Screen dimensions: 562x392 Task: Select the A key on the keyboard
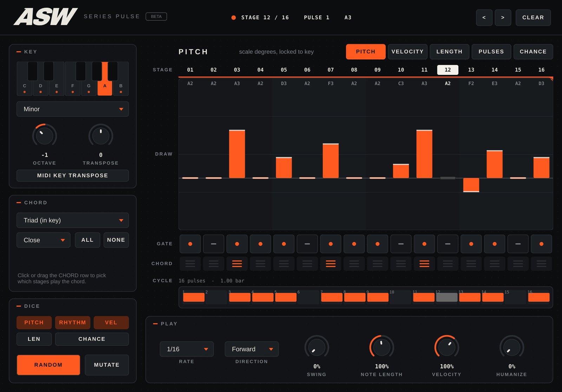click(105, 87)
